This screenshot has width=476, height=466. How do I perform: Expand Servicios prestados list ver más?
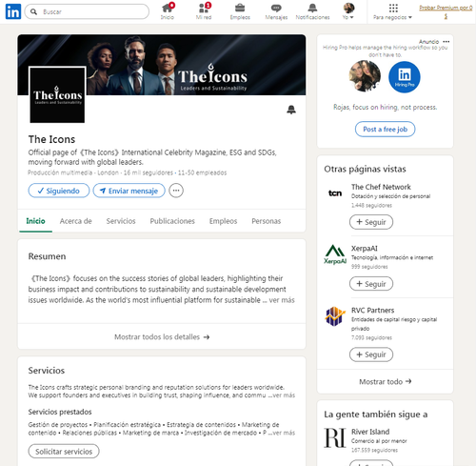coord(284,433)
